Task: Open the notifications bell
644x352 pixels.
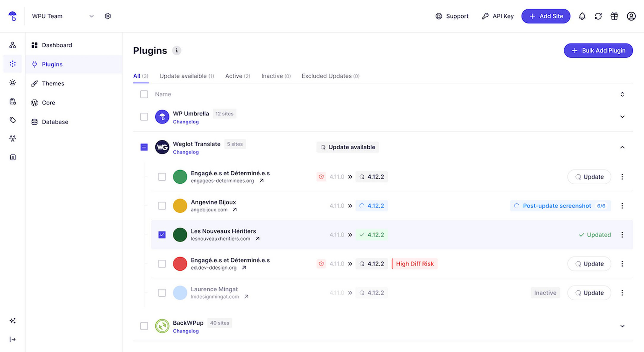Action: click(582, 16)
